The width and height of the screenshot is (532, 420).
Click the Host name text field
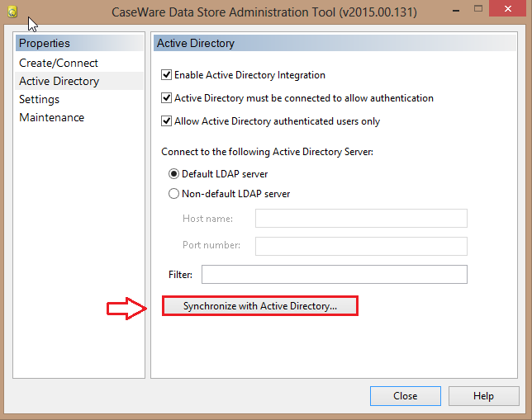(361, 218)
